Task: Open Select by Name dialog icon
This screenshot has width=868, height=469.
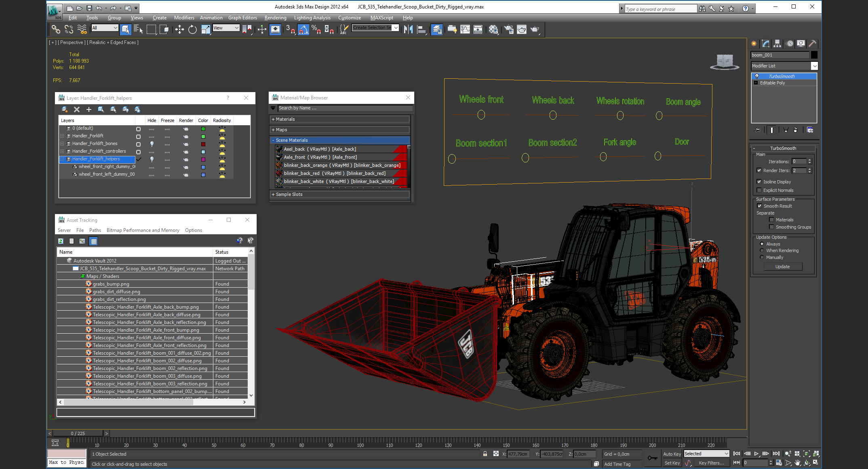Action: 138,29
